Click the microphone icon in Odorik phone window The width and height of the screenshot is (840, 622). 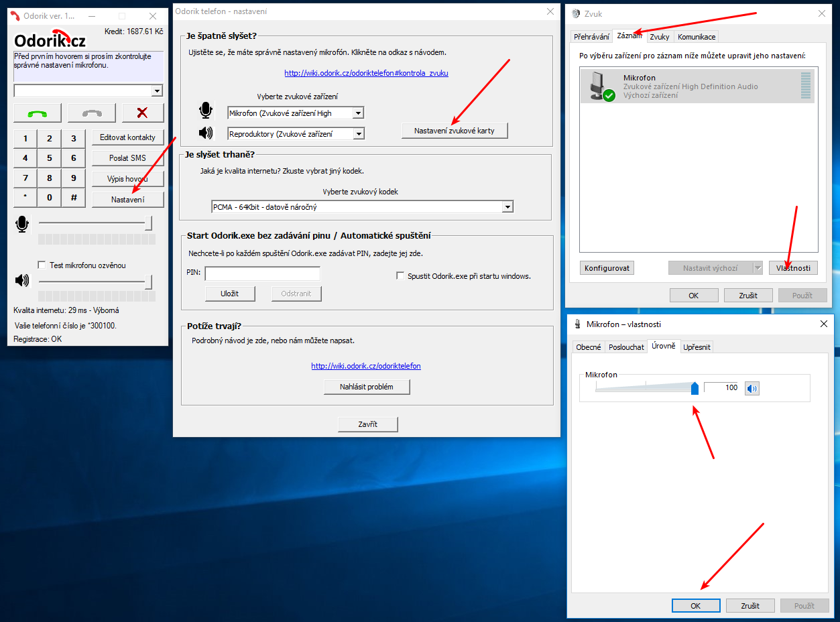click(x=23, y=225)
